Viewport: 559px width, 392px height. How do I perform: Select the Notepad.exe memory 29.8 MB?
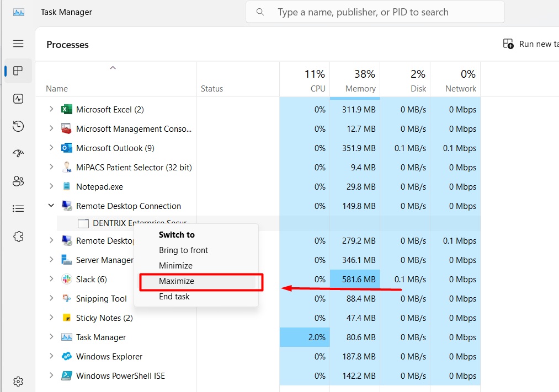point(361,186)
